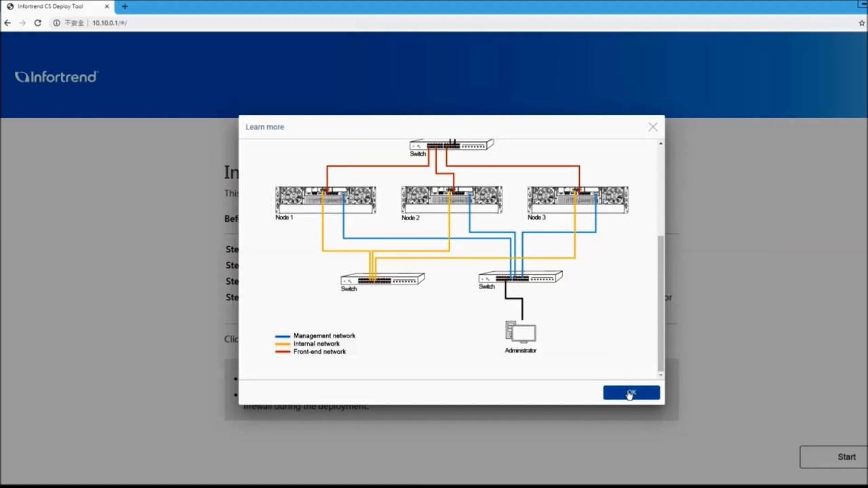
Task: Click the Node 1 label
Action: (x=284, y=218)
